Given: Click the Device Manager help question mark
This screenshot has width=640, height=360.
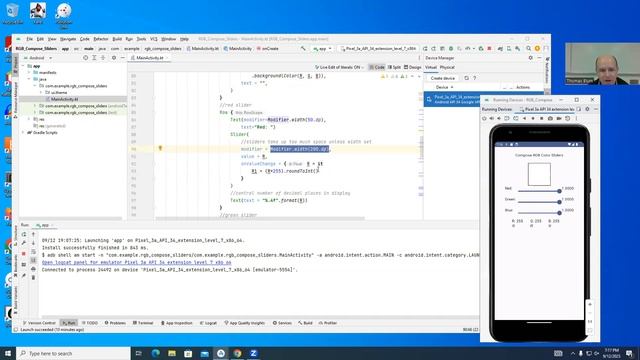Looking at the screenshot, I should coord(474,78).
